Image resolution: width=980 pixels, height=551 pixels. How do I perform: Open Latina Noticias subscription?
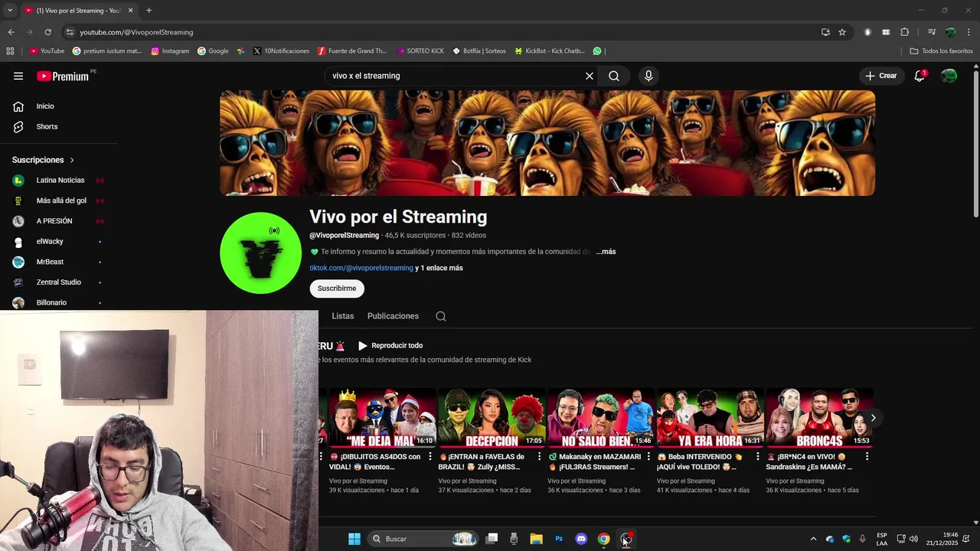pyautogui.click(x=58, y=181)
